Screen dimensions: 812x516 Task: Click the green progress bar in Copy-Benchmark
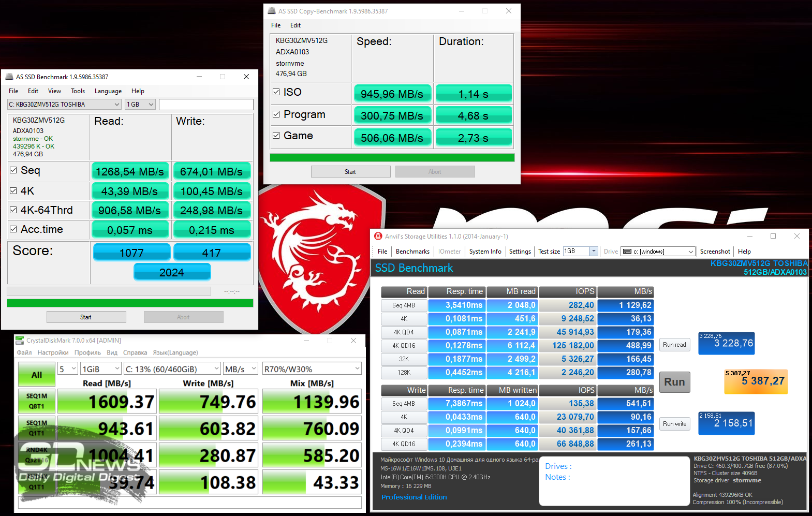click(x=392, y=157)
